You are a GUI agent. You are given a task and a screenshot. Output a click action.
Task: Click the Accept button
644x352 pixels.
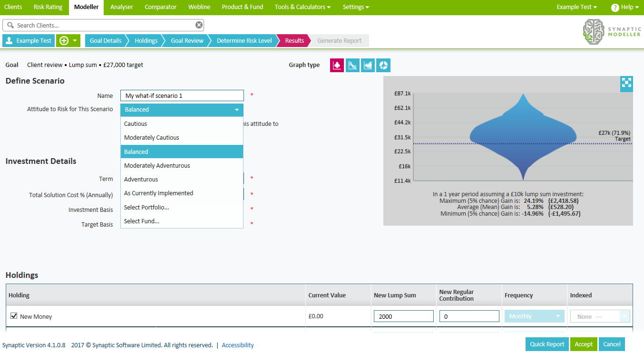(x=584, y=344)
